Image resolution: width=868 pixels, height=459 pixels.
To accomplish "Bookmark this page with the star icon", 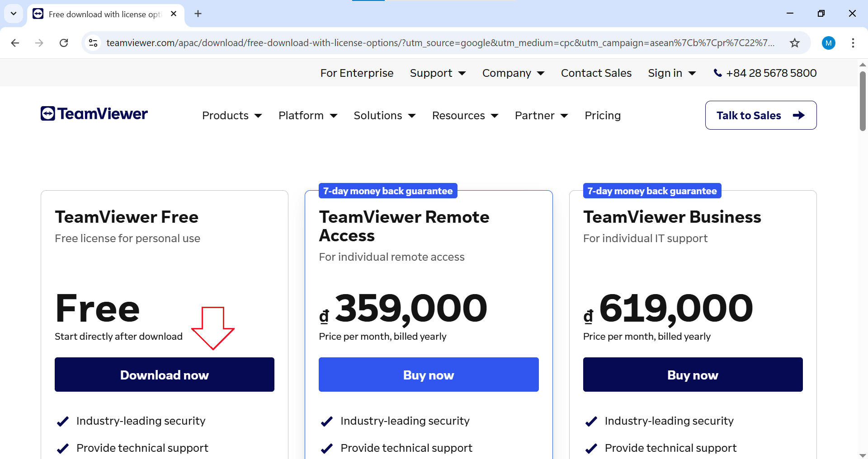I will click(x=794, y=43).
